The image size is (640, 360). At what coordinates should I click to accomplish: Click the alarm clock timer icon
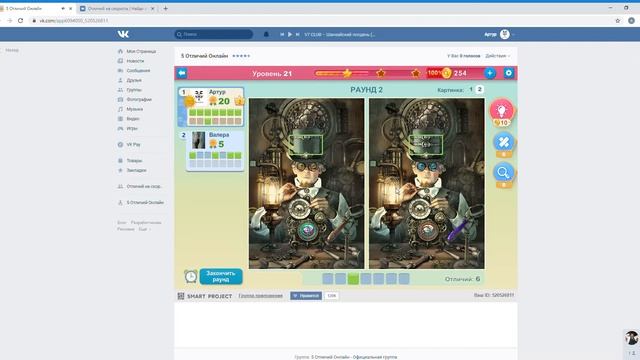(190, 276)
